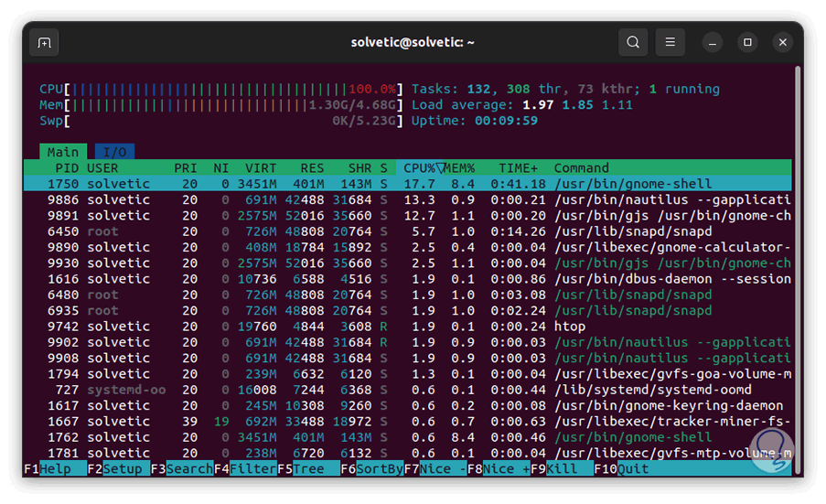Sort by the CPU% column header
The width and height of the screenshot is (826, 504).
pos(419,168)
